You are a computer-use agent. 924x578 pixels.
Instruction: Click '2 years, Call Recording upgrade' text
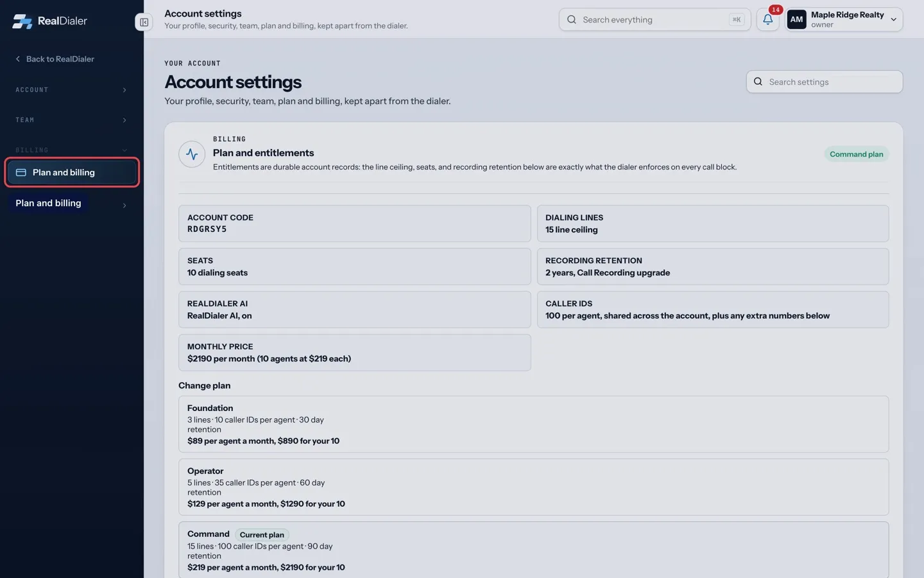coord(608,273)
